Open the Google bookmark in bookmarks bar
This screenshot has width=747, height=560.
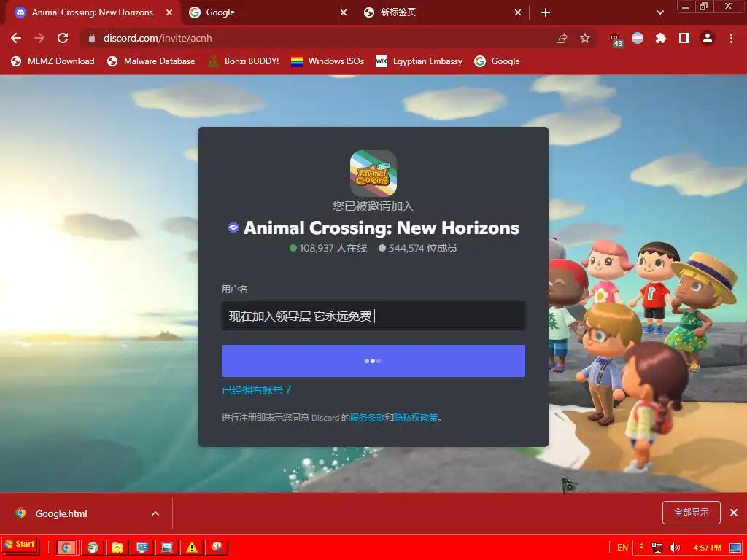pyautogui.click(x=497, y=61)
